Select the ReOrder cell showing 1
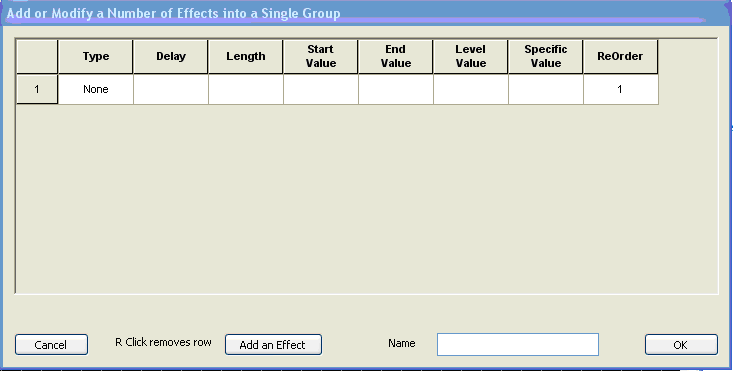Viewport: 733px width, 371px height. coord(621,89)
